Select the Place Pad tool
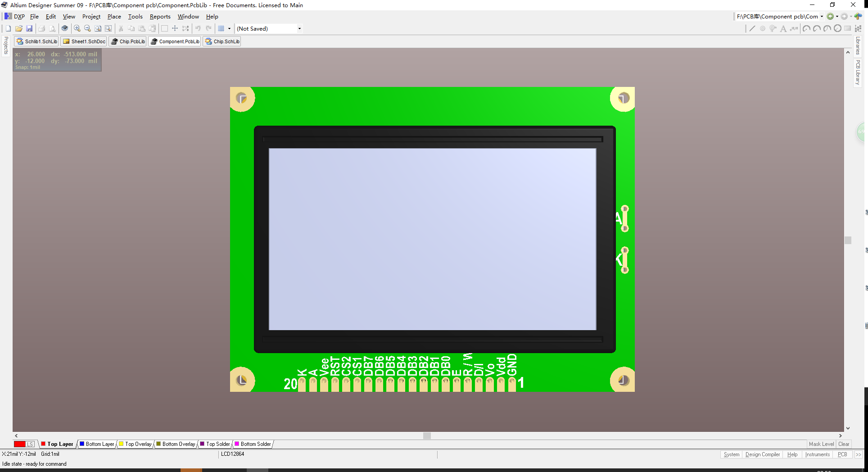Viewport: 868px width, 472px height. pos(762,28)
